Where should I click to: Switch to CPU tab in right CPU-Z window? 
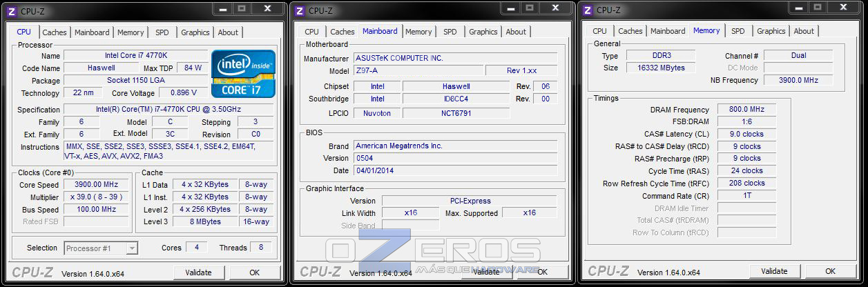600,31
